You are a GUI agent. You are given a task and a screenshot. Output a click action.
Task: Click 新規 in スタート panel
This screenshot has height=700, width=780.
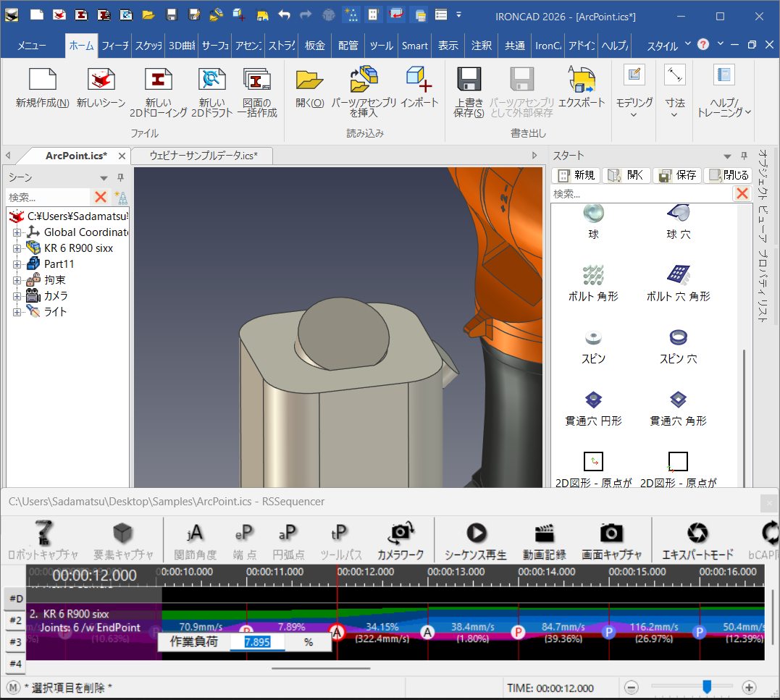(x=576, y=175)
